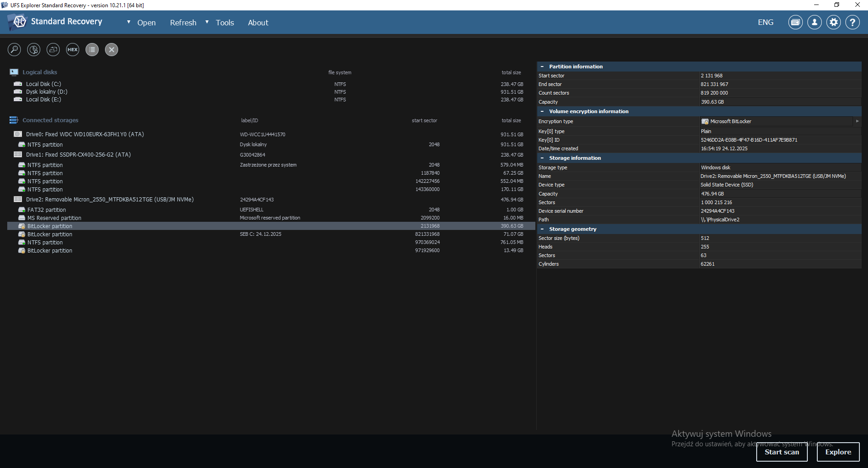Switch language via ENG

pyautogui.click(x=766, y=22)
